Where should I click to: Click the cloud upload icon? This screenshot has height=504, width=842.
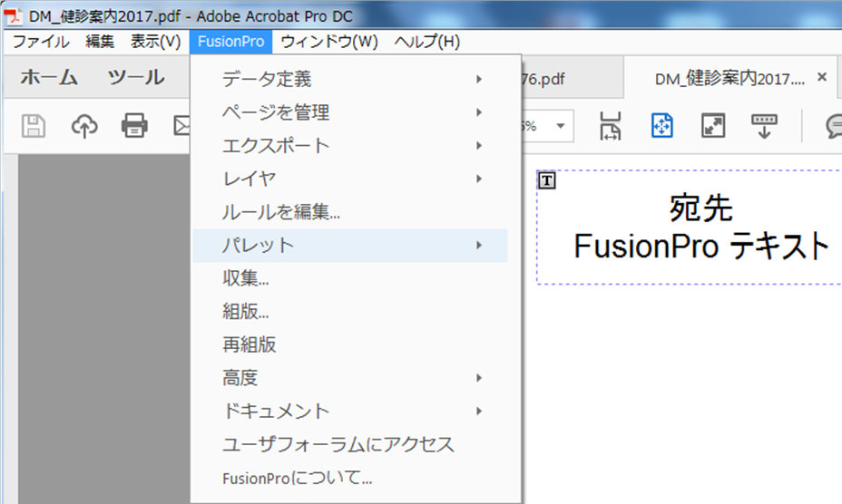pos(84,126)
